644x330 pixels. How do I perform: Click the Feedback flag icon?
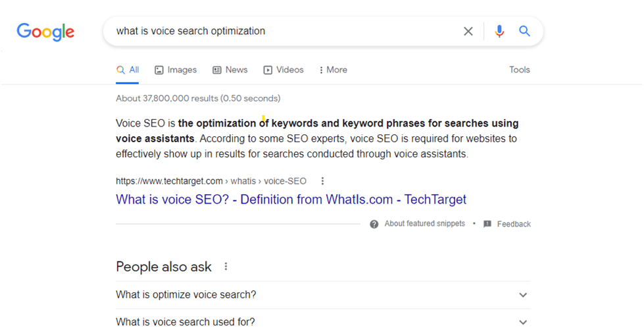point(487,224)
